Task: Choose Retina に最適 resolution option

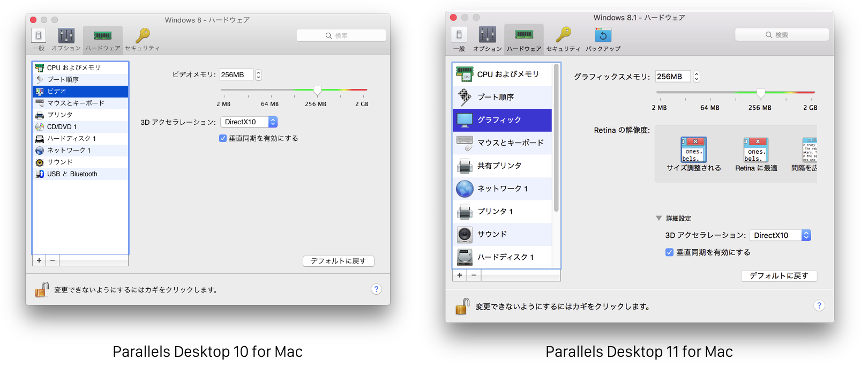Action: point(756,154)
